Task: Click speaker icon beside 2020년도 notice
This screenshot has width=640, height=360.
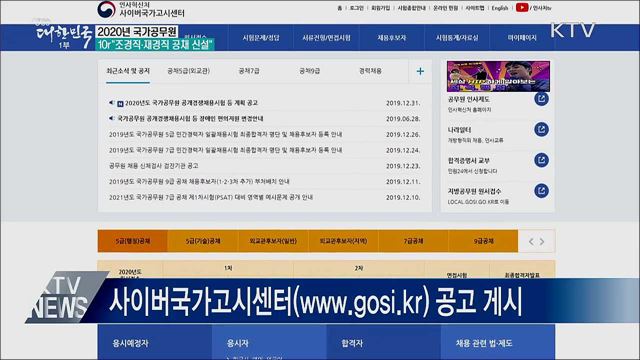Action: pos(111,103)
